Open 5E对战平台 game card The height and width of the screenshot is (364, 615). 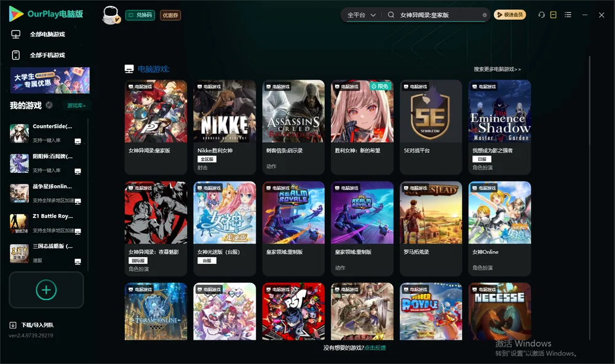pyautogui.click(x=430, y=127)
